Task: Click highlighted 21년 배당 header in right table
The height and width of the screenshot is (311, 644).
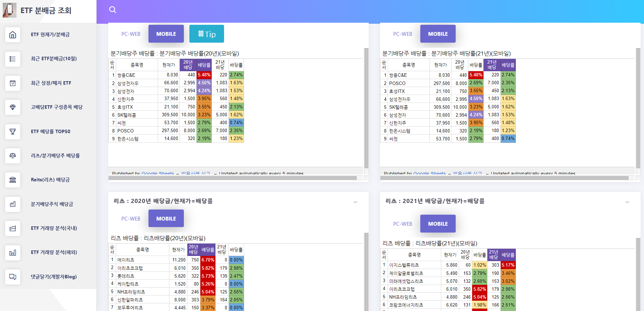Action: click(492, 65)
